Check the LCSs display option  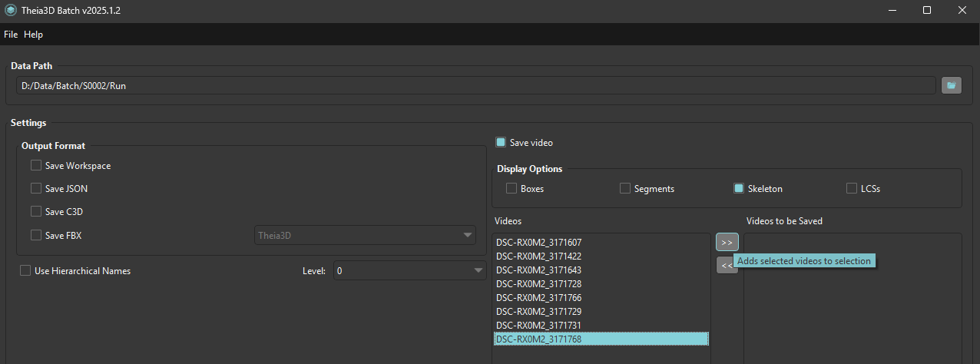click(x=852, y=188)
